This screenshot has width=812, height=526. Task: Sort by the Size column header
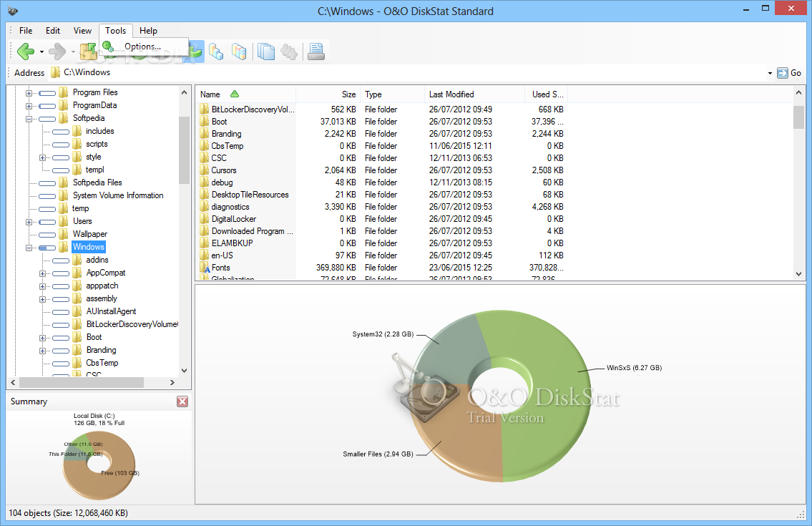[x=328, y=94]
